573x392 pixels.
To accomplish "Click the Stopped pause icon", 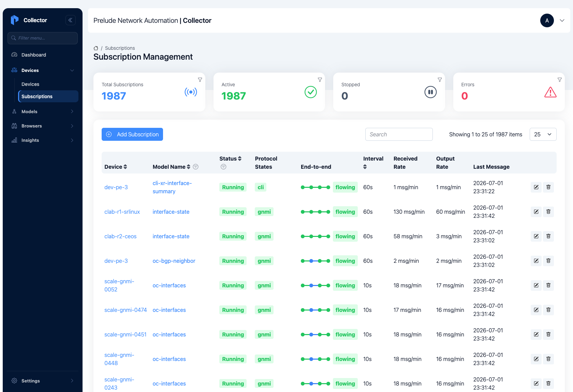I will tap(430, 92).
